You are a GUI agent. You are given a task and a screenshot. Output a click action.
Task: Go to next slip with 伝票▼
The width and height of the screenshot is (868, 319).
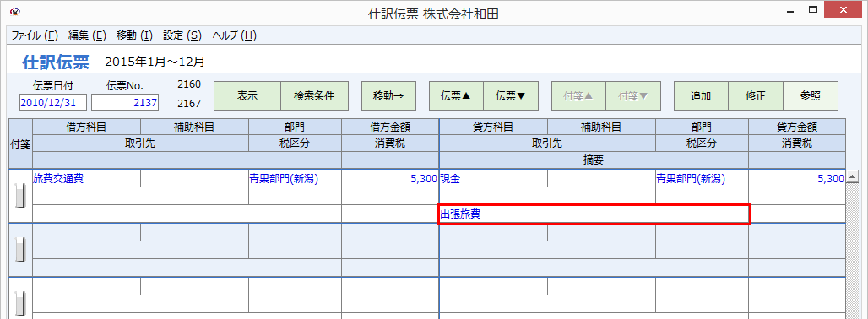510,95
